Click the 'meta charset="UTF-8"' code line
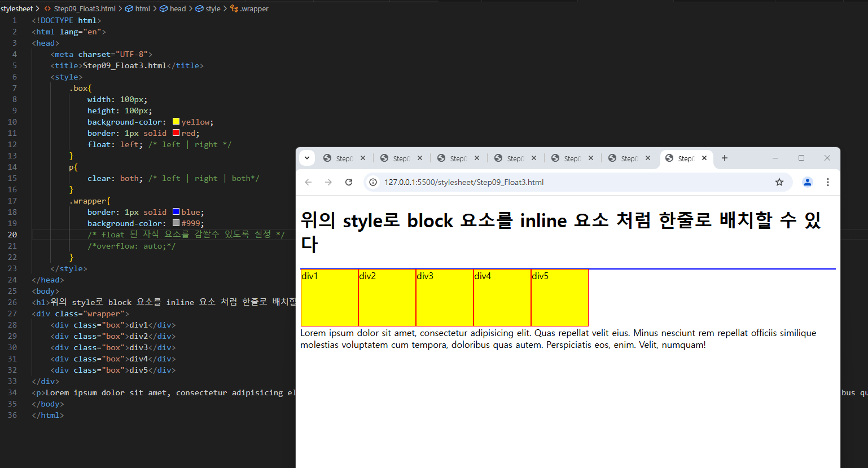This screenshot has width=868, height=468. tap(102, 54)
